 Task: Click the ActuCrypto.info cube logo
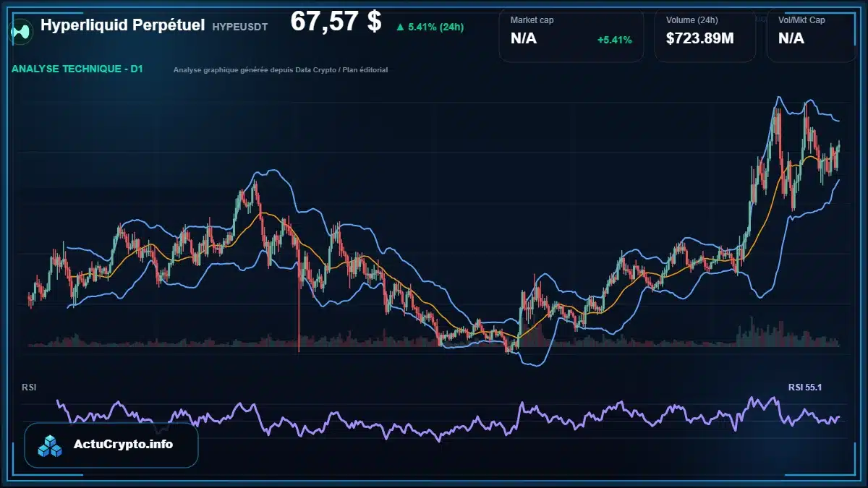pos(51,445)
